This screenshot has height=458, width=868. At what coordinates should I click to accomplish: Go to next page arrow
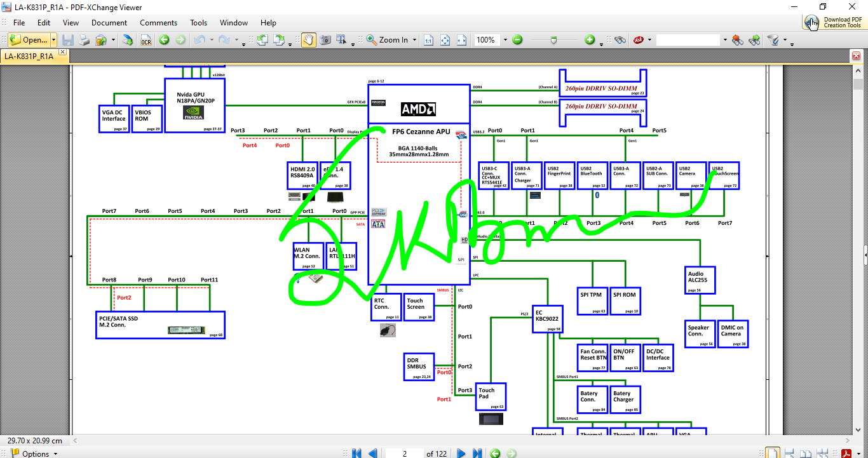(x=461, y=454)
